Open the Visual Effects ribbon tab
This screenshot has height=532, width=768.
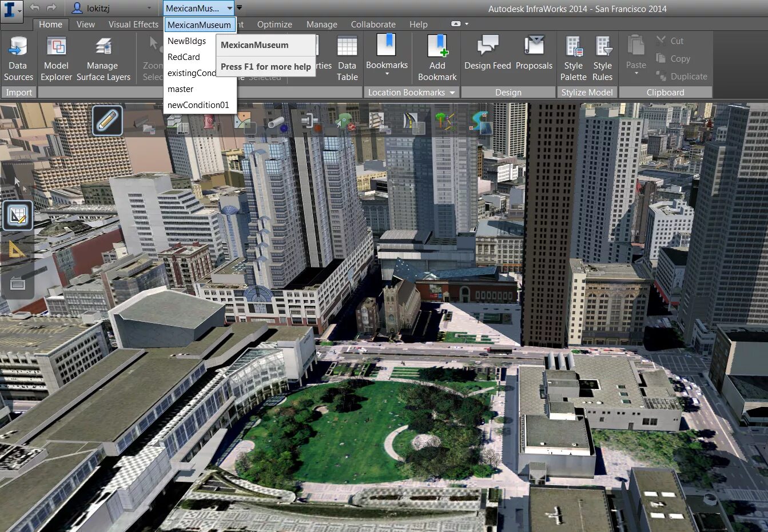[133, 25]
